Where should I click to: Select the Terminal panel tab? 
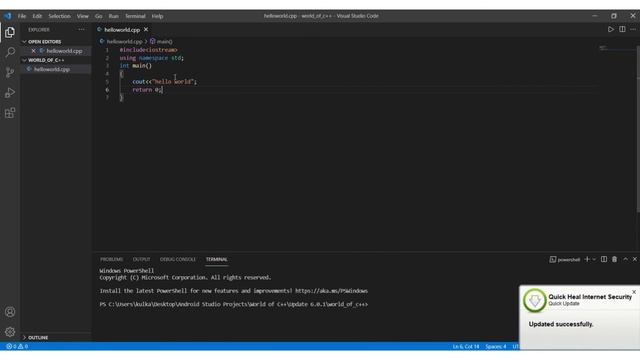(x=216, y=260)
